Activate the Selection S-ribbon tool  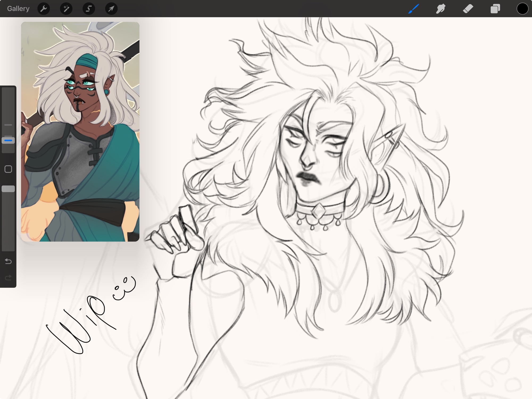89,9
